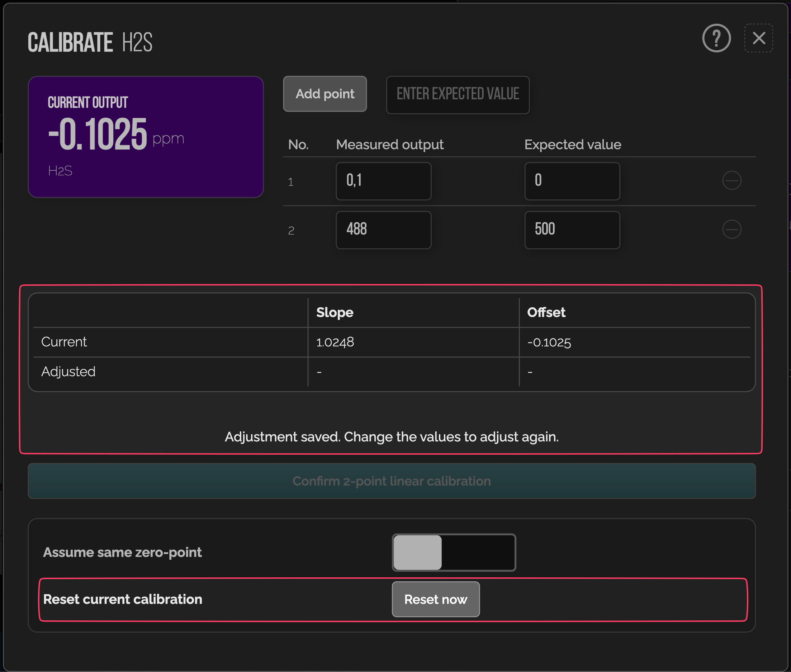
Task: Remove calibration point 1 using its minus icon
Action: pyautogui.click(x=731, y=181)
